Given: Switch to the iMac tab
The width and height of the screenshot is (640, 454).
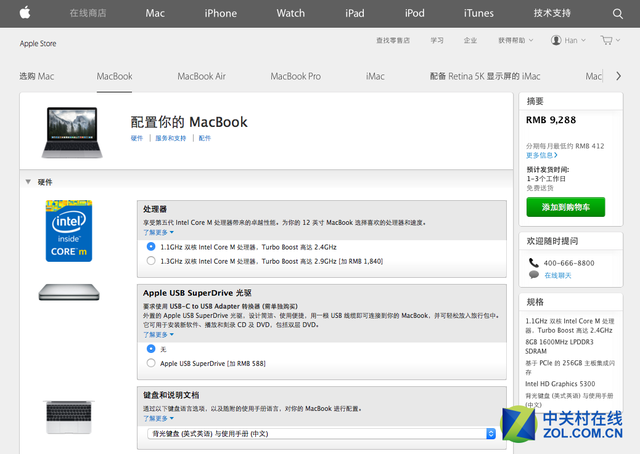Looking at the screenshot, I should pyautogui.click(x=375, y=76).
